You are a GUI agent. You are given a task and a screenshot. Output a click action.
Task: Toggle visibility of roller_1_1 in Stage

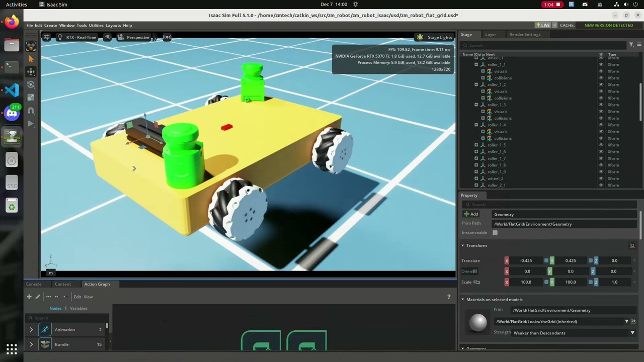pyautogui.click(x=600, y=64)
